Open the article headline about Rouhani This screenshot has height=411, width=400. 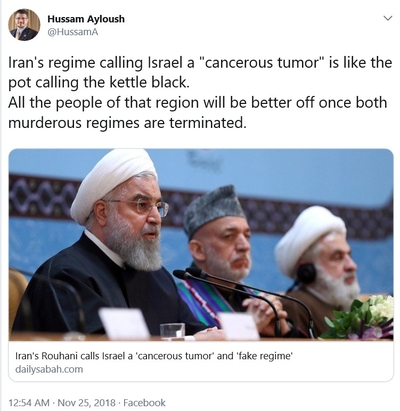click(x=154, y=356)
